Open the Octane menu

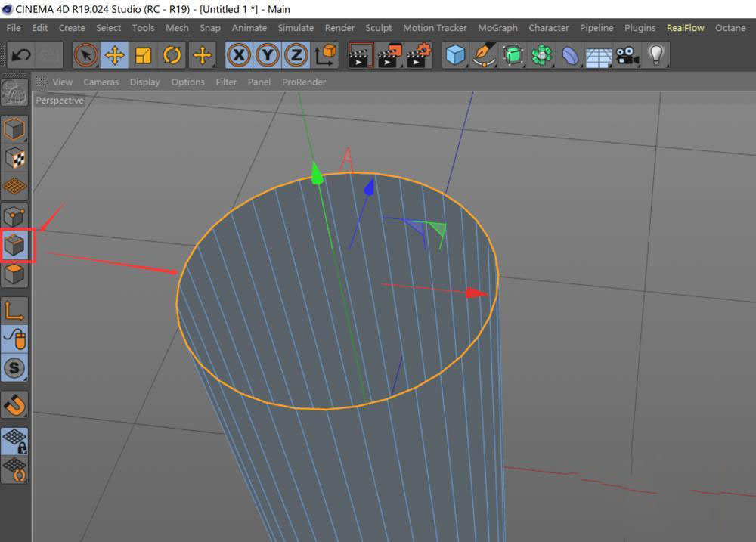[x=730, y=28]
